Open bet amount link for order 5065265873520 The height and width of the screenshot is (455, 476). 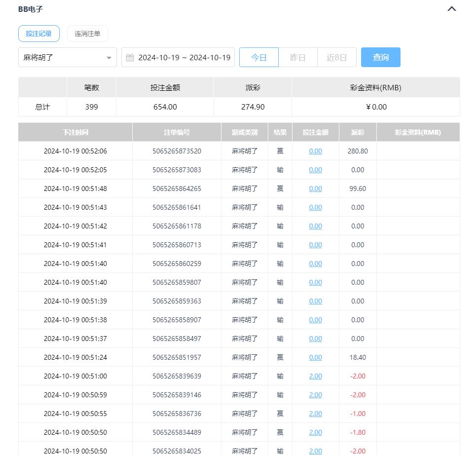coord(315,151)
